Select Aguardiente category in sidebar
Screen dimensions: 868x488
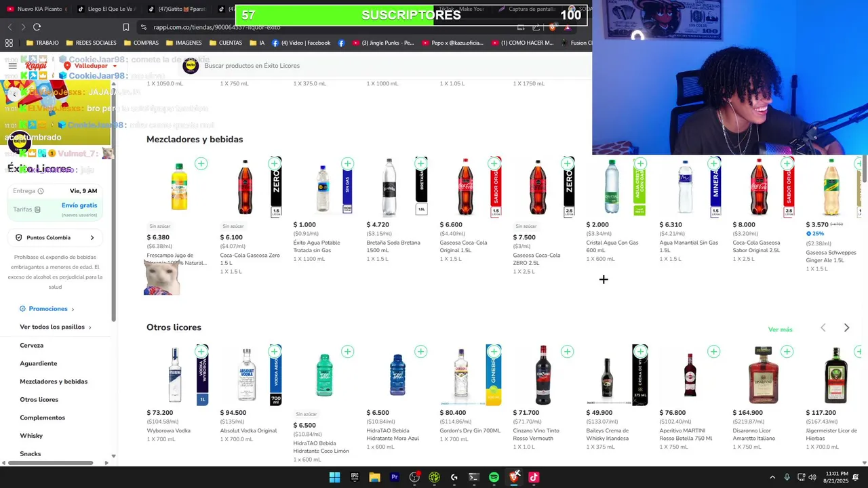coord(39,363)
